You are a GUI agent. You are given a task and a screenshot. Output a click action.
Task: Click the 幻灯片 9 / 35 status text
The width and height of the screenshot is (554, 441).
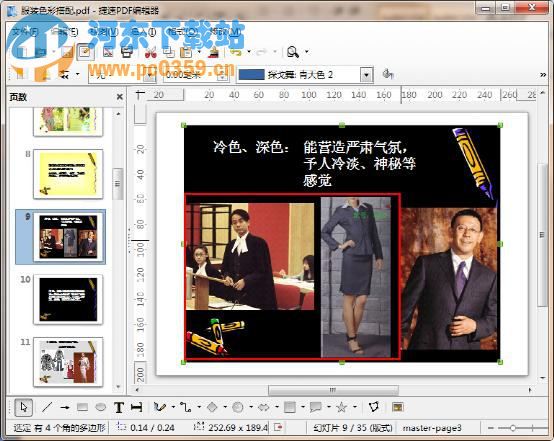tap(353, 428)
